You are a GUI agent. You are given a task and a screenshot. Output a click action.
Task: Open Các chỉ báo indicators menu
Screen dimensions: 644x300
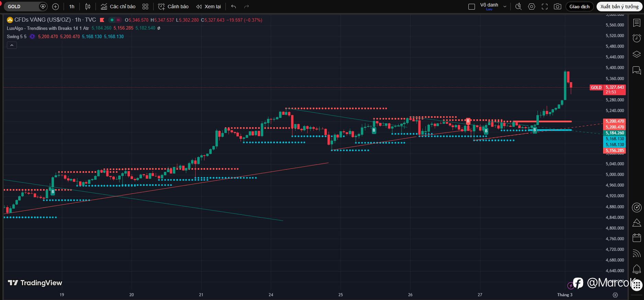pyautogui.click(x=118, y=7)
